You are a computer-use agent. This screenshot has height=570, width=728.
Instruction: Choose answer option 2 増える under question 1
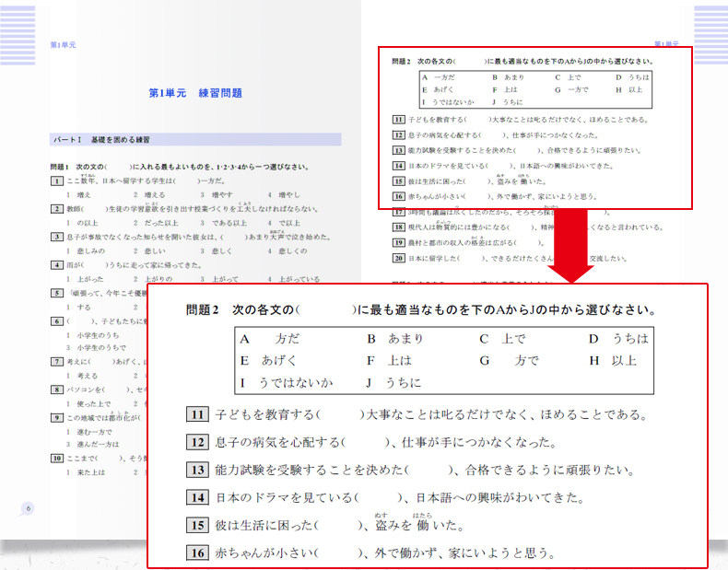149,195
